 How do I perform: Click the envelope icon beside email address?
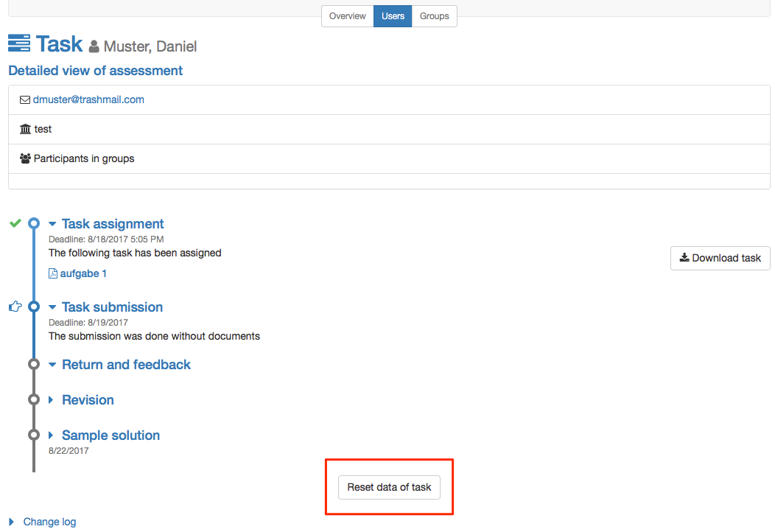pos(25,99)
